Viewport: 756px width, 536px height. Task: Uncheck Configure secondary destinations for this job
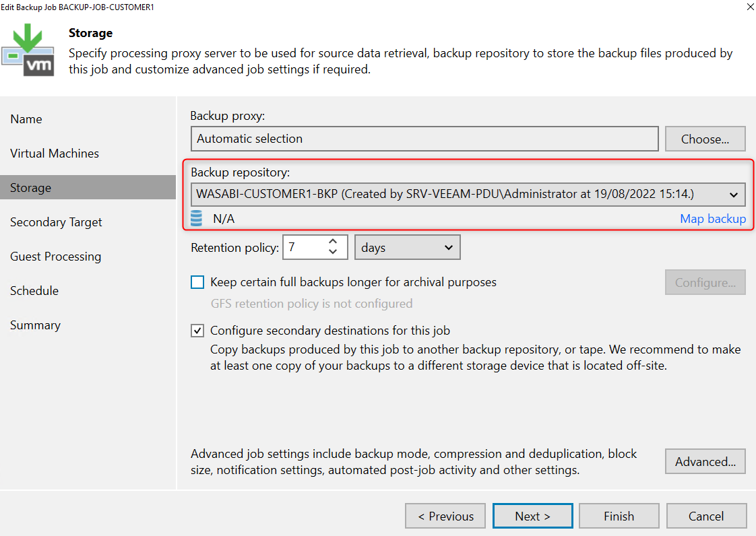(x=197, y=331)
